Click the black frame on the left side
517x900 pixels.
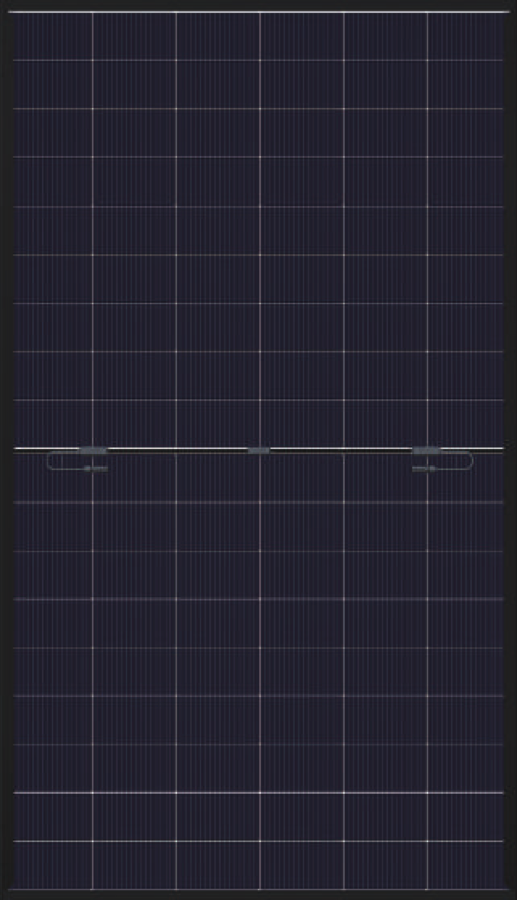point(5,450)
